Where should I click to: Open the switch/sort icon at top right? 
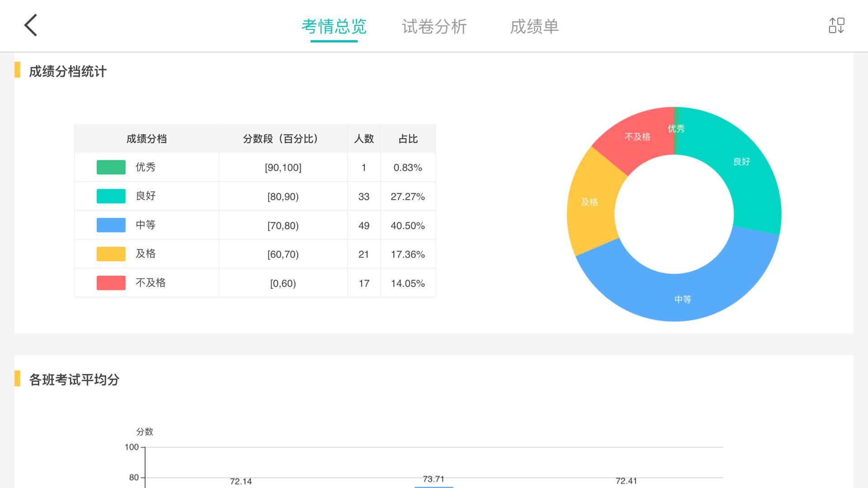tap(836, 26)
